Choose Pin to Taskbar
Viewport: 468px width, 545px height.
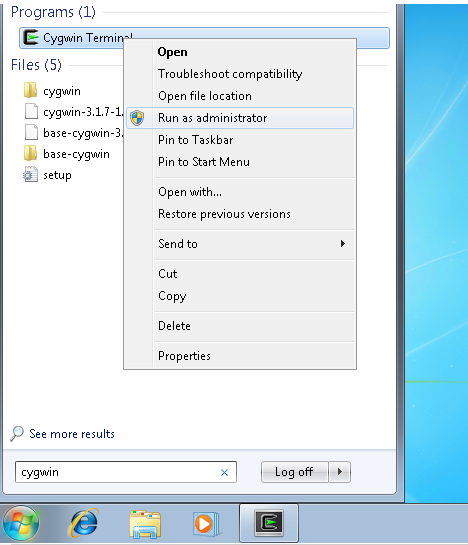tap(240, 140)
